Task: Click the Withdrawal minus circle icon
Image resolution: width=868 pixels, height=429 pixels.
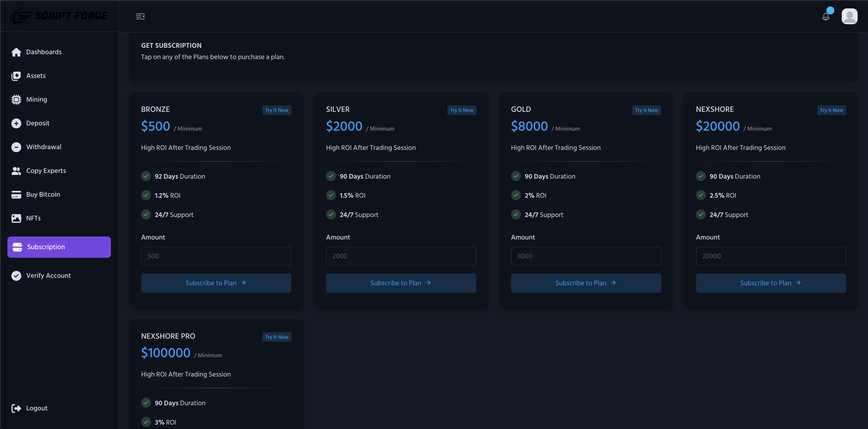Action: coord(16,147)
